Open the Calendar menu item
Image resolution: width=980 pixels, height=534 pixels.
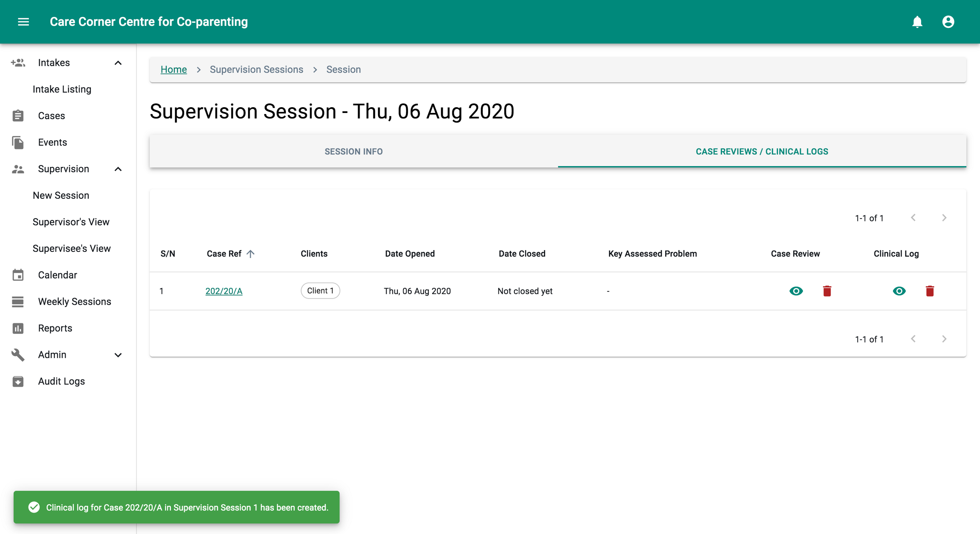click(x=58, y=275)
